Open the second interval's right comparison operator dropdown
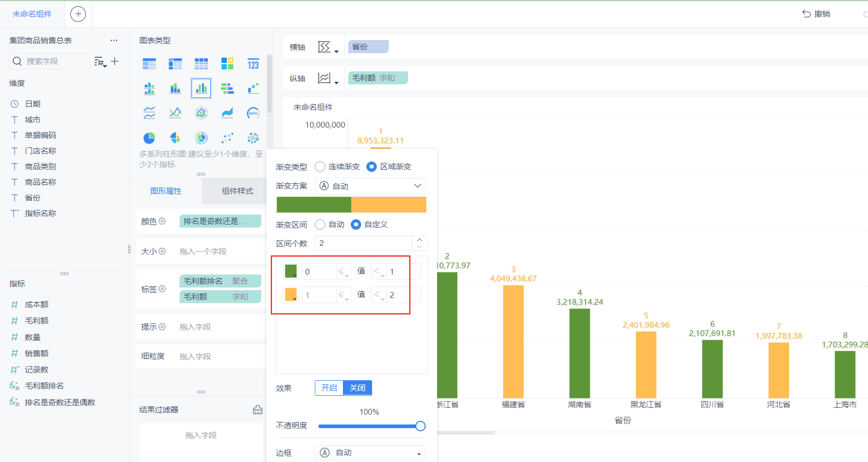Image resolution: width=868 pixels, height=462 pixels. pyautogui.click(x=379, y=295)
